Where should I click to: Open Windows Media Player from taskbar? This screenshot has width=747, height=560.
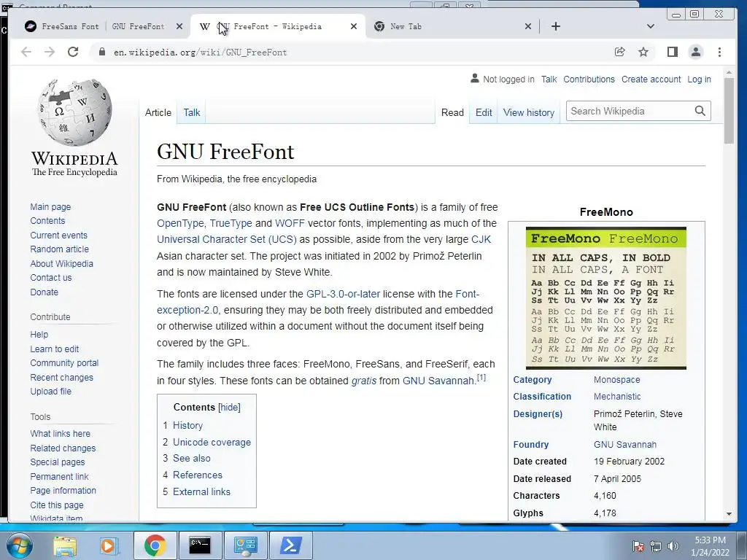109,545
